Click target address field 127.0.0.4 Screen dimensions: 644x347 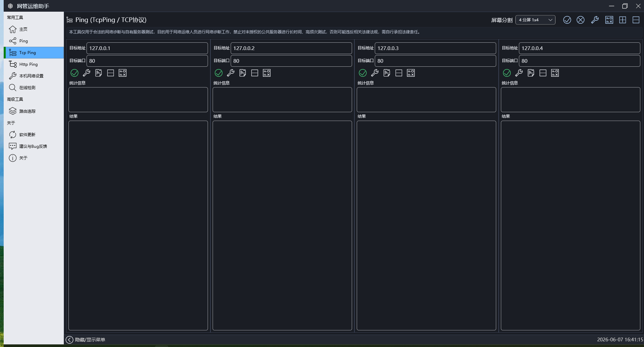click(580, 48)
